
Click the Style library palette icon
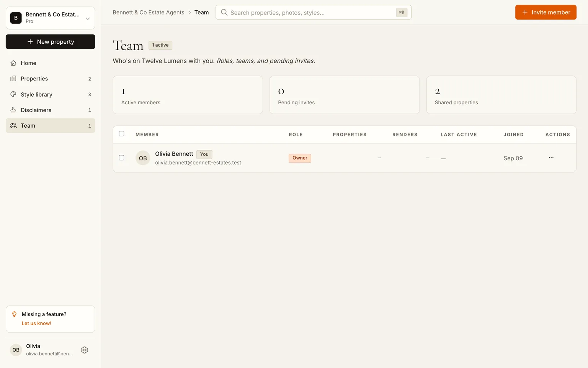13,94
